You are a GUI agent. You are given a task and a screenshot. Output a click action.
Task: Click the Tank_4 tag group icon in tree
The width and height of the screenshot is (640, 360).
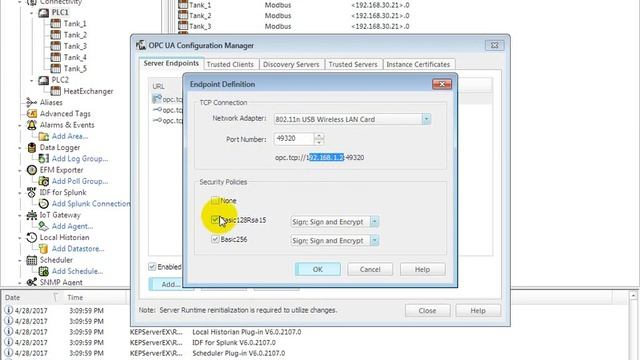[x=56, y=58]
